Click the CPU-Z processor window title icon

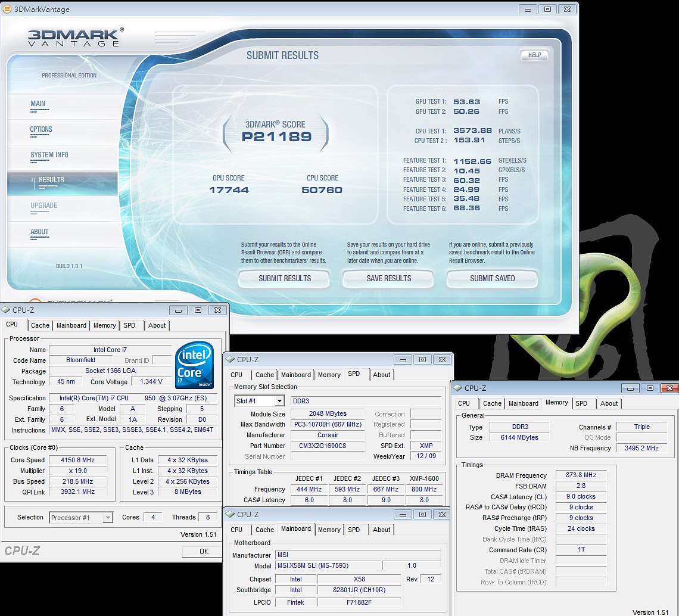[x=5, y=310]
